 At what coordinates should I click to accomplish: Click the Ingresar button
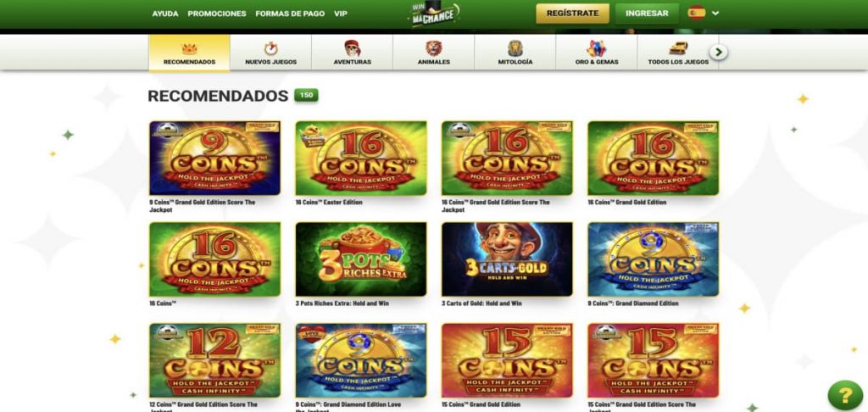coord(647,14)
